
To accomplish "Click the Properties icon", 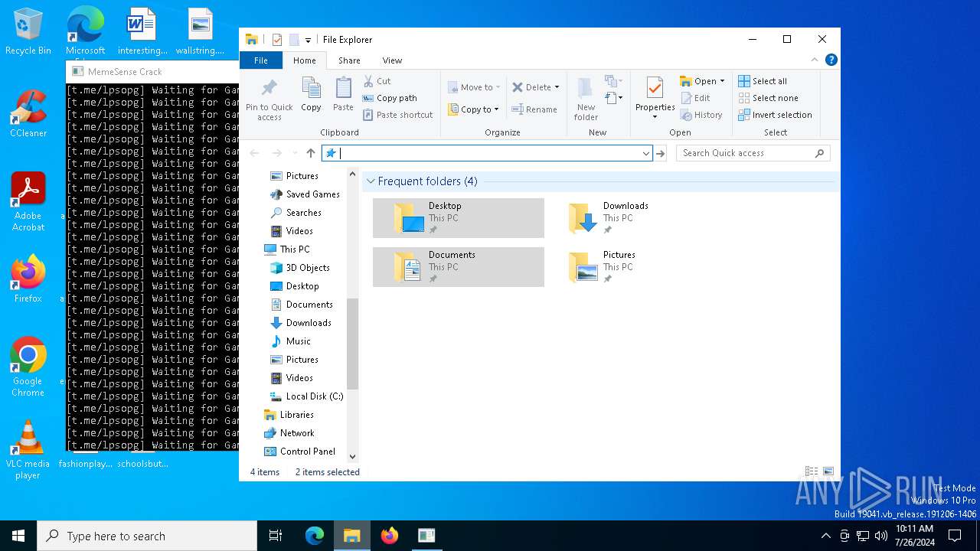I will 655,88.
